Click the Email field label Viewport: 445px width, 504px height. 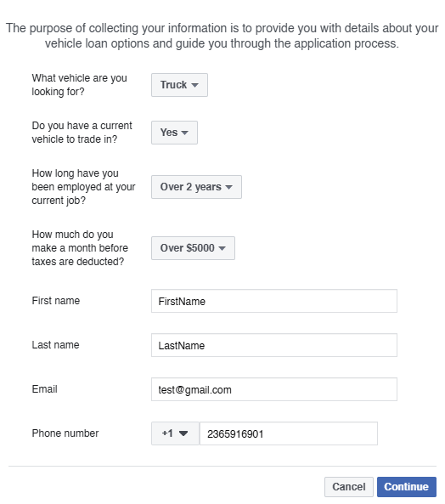(x=45, y=389)
